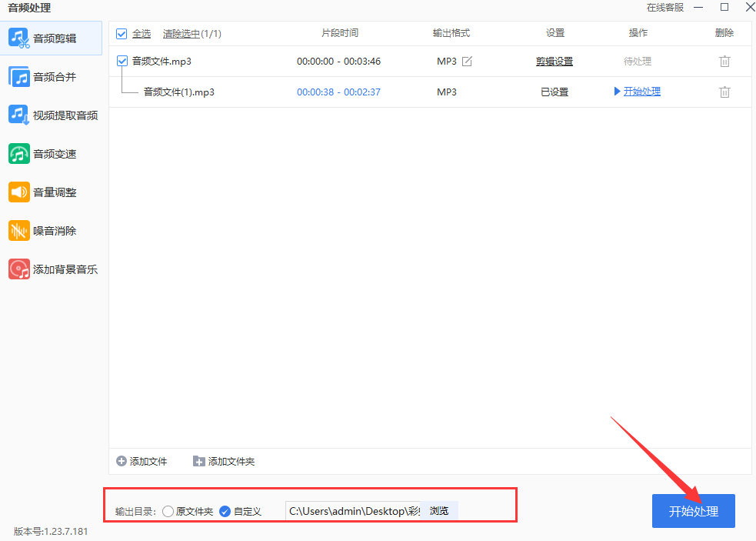The width and height of the screenshot is (756, 541).
Task: Select the 音频文件.mp3 file name
Action: point(162,62)
